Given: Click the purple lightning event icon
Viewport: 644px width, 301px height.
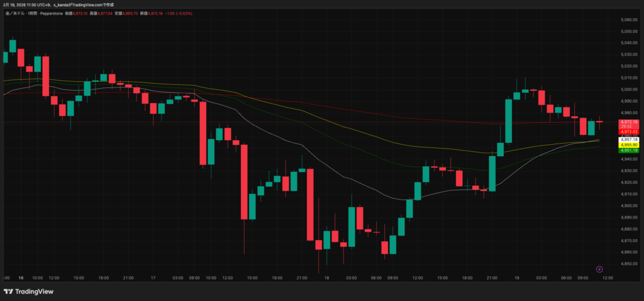Looking at the screenshot, I should click(x=599, y=269).
